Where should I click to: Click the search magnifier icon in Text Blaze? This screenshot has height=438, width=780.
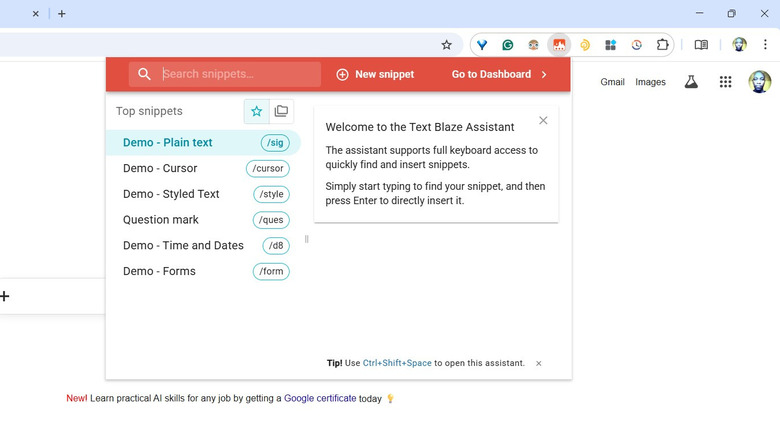(x=144, y=74)
